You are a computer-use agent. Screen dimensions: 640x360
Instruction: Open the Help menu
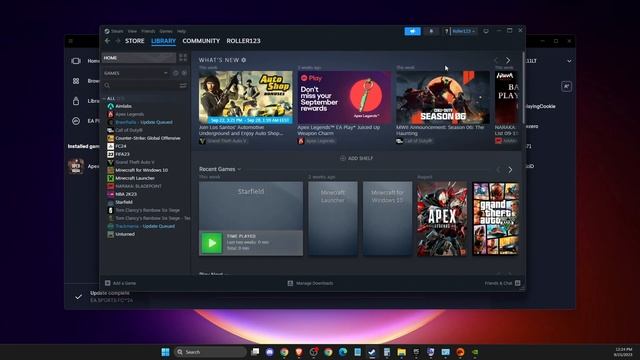click(x=181, y=31)
